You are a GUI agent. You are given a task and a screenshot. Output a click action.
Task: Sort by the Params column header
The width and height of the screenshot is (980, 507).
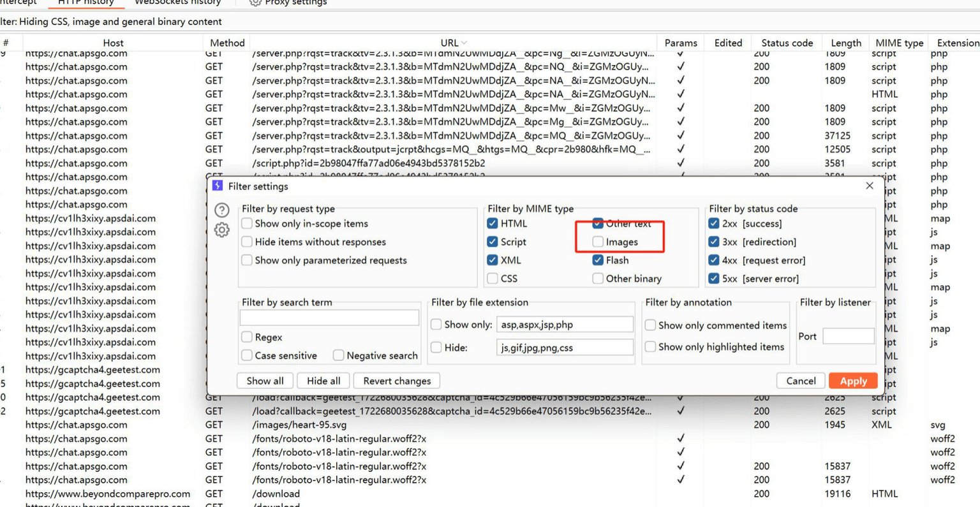681,43
